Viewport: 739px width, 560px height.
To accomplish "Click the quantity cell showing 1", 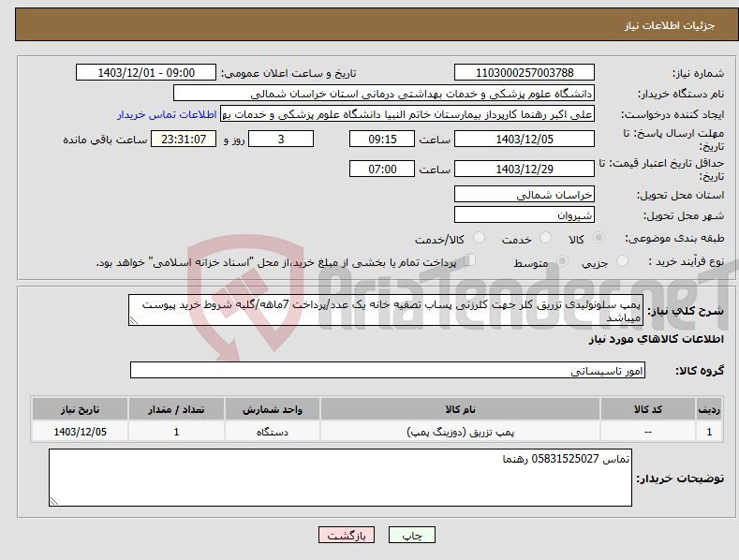I will pyautogui.click(x=176, y=432).
